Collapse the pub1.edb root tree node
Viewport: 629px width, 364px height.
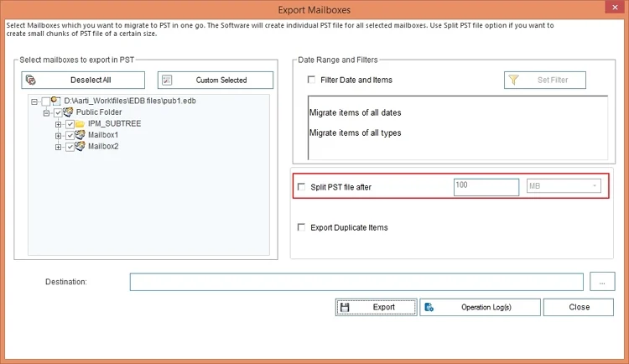34,101
